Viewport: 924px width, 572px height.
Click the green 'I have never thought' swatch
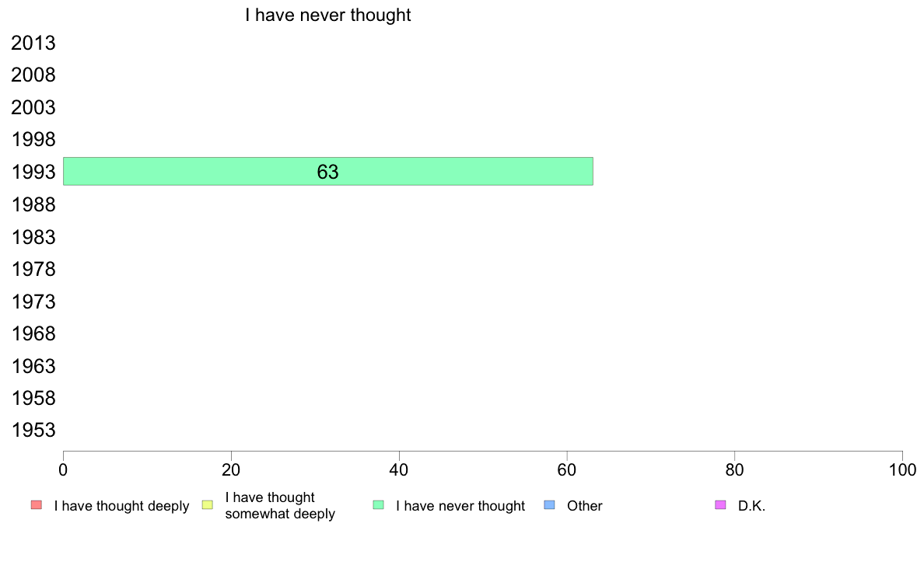point(378,505)
